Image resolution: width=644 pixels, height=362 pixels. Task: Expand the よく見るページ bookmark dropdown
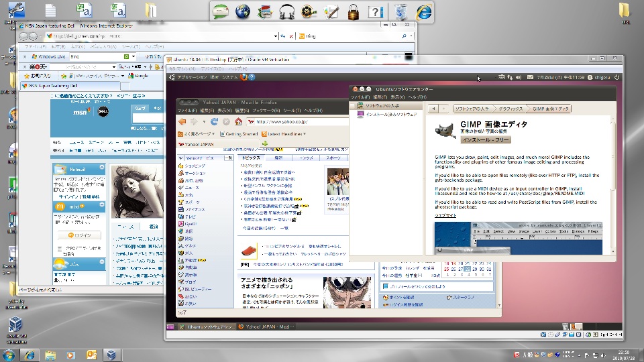point(213,134)
